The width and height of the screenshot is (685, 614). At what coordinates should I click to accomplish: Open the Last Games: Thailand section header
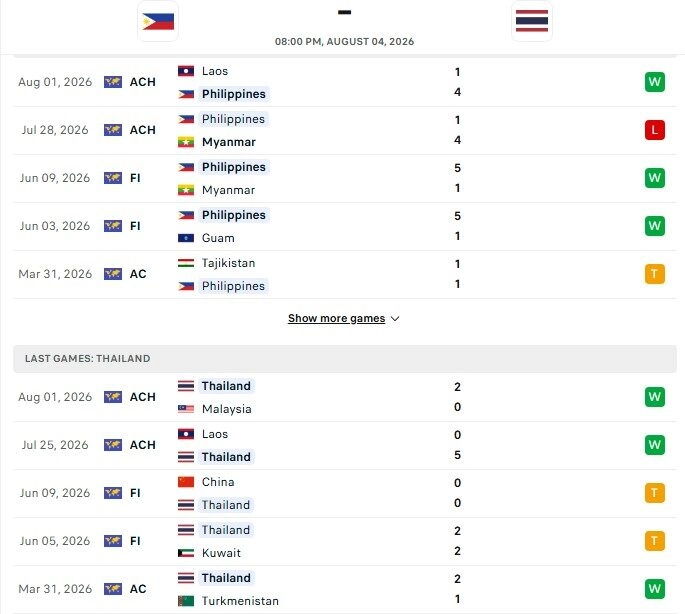tap(345, 359)
